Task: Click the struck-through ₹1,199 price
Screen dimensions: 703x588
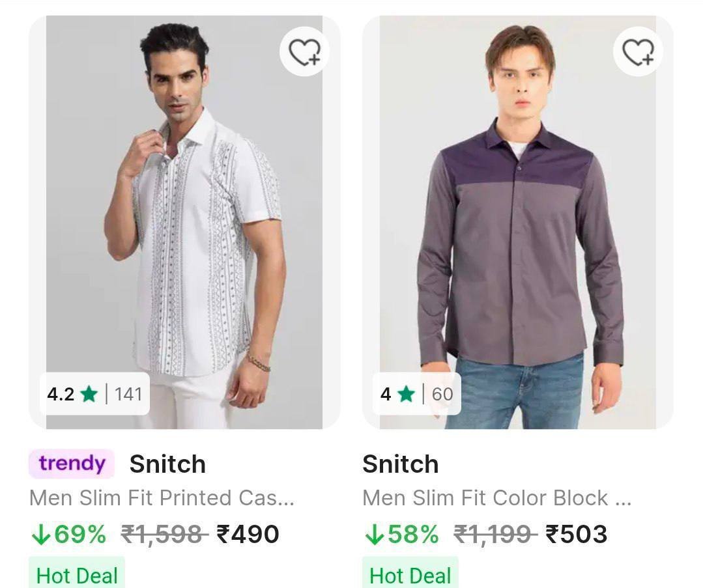Action: (x=495, y=535)
